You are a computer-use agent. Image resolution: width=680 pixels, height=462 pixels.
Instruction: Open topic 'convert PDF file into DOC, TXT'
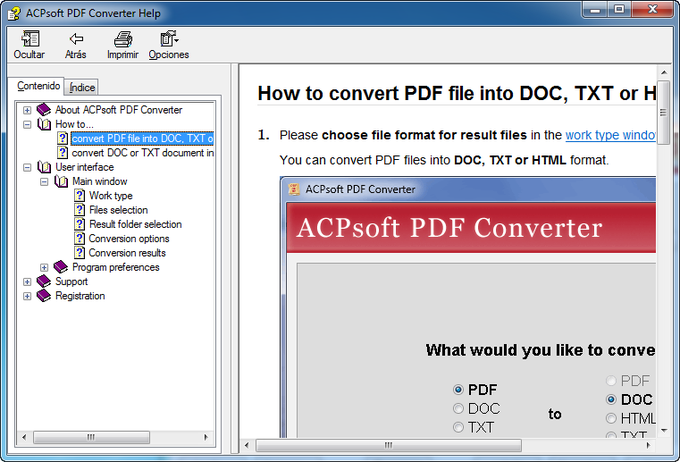click(142, 138)
